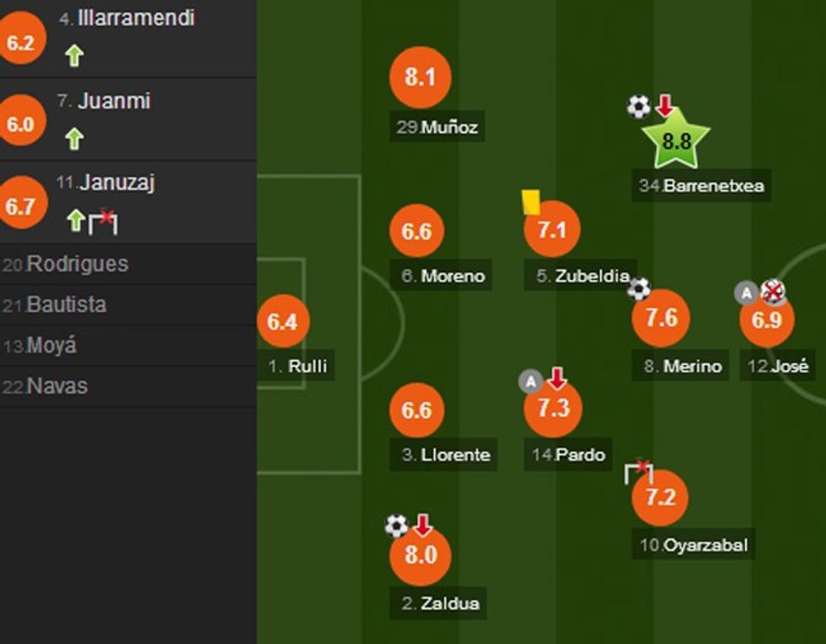Open Muñoz's 8.1 rating bubble
Screen dimensions: 826x644
tap(420, 78)
